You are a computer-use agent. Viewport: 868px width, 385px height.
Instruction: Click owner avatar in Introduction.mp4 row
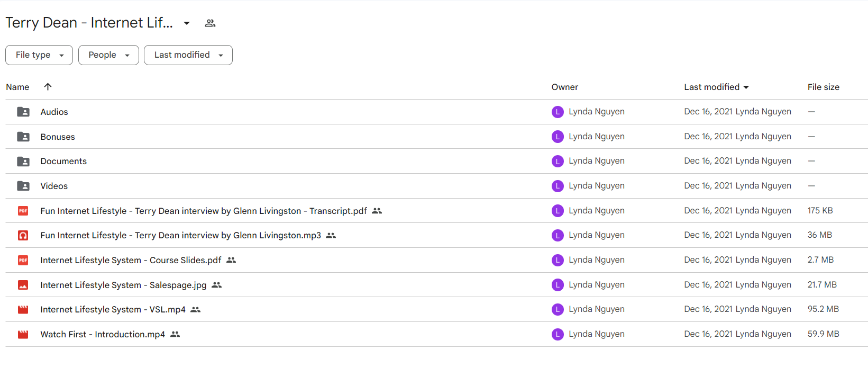pos(558,334)
